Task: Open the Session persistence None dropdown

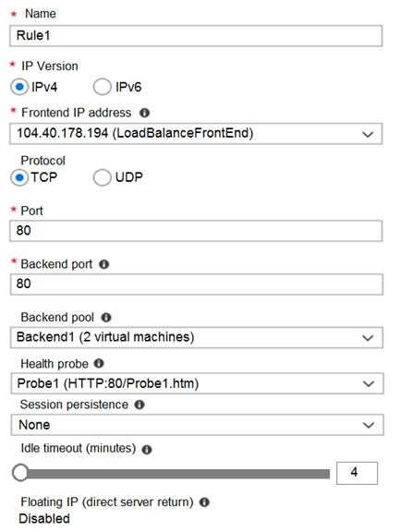Action: (x=197, y=425)
